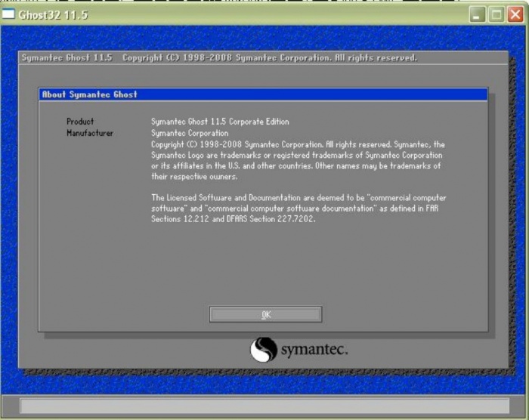Click "Symantec Ghost 11.5 Corporate Edition" text
The width and height of the screenshot is (529, 420).
220,122
